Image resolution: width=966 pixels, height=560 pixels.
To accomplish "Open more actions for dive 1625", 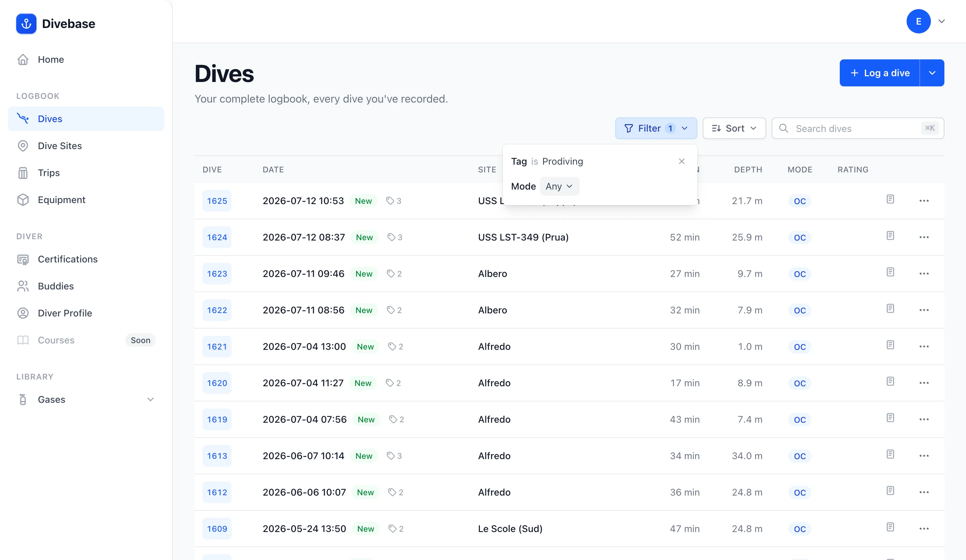I will [x=924, y=201].
